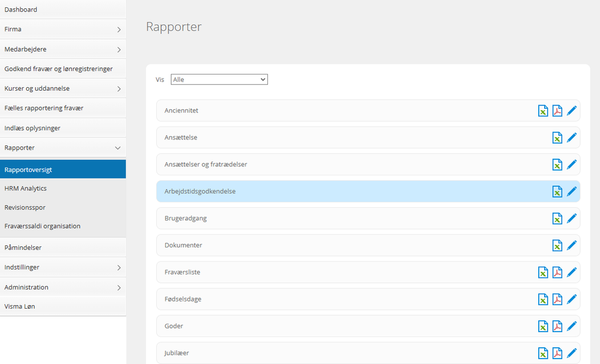Open Godkend fravær og lønregistreringer

click(63, 68)
